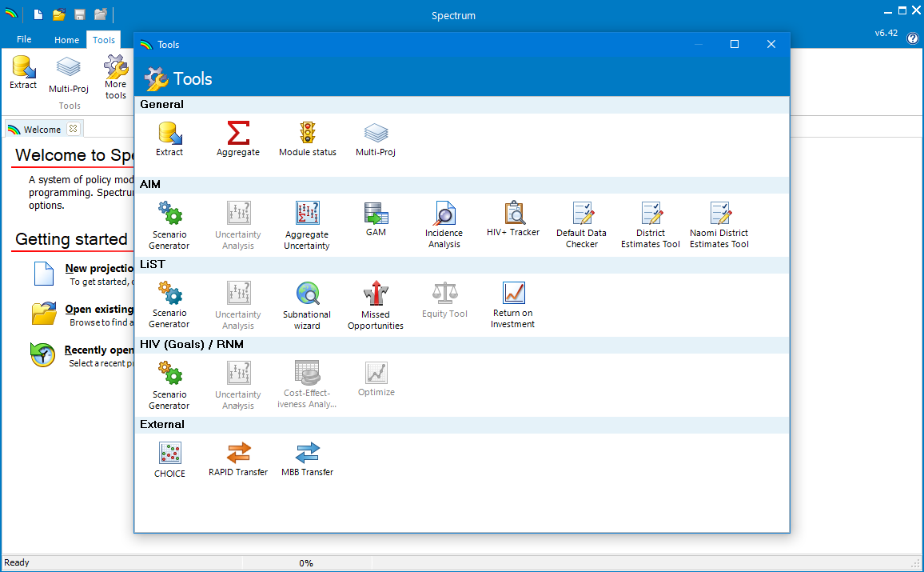Click the Open existing folder icon
Screen dimensions: 924x572
44,314
